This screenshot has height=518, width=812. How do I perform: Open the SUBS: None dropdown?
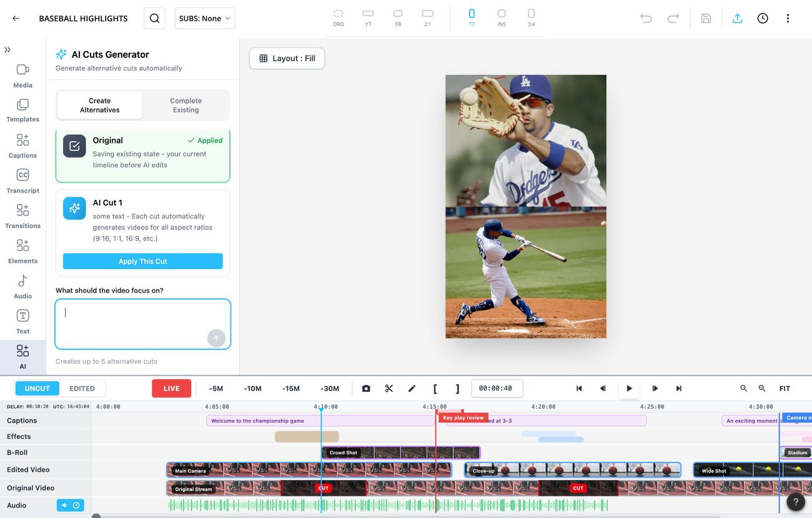tap(204, 18)
